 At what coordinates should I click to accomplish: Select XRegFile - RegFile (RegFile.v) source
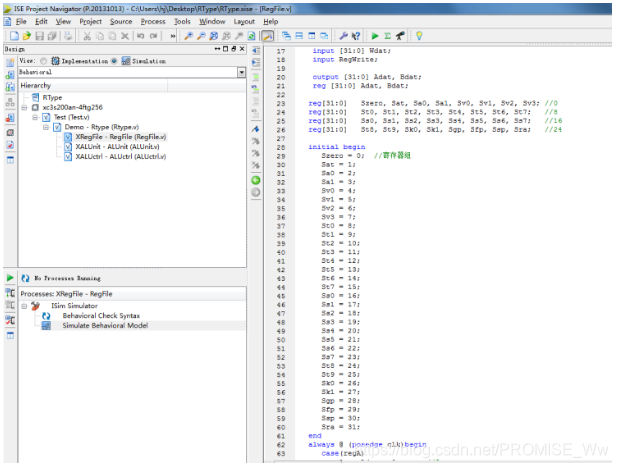click(121, 137)
